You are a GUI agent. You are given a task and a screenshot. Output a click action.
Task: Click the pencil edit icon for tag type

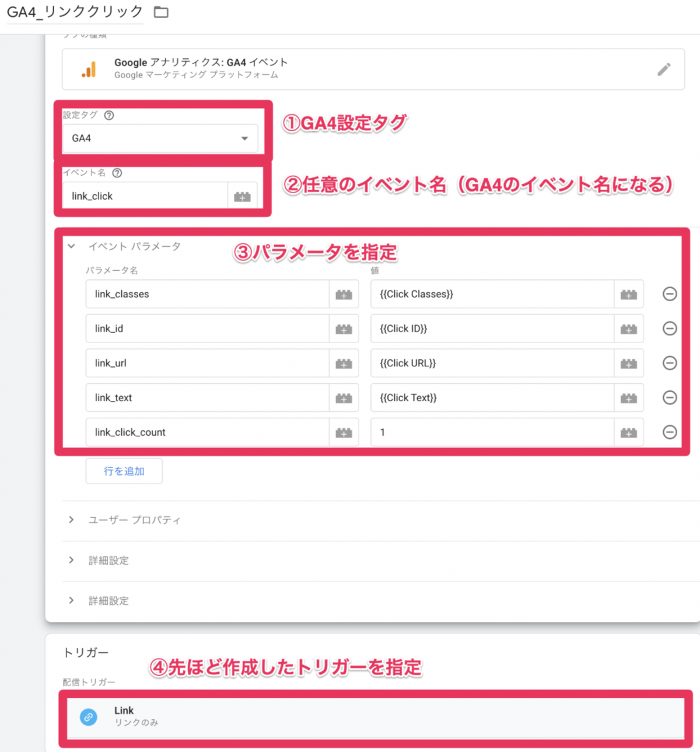(x=664, y=69)
